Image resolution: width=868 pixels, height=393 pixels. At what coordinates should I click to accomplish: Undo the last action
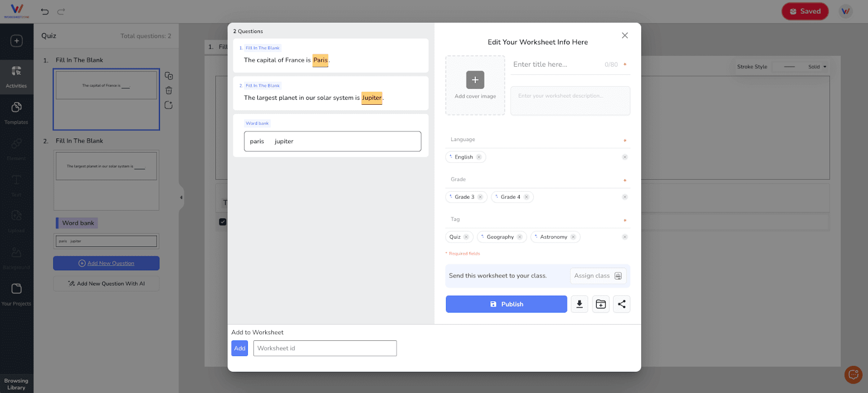(45, 11)
